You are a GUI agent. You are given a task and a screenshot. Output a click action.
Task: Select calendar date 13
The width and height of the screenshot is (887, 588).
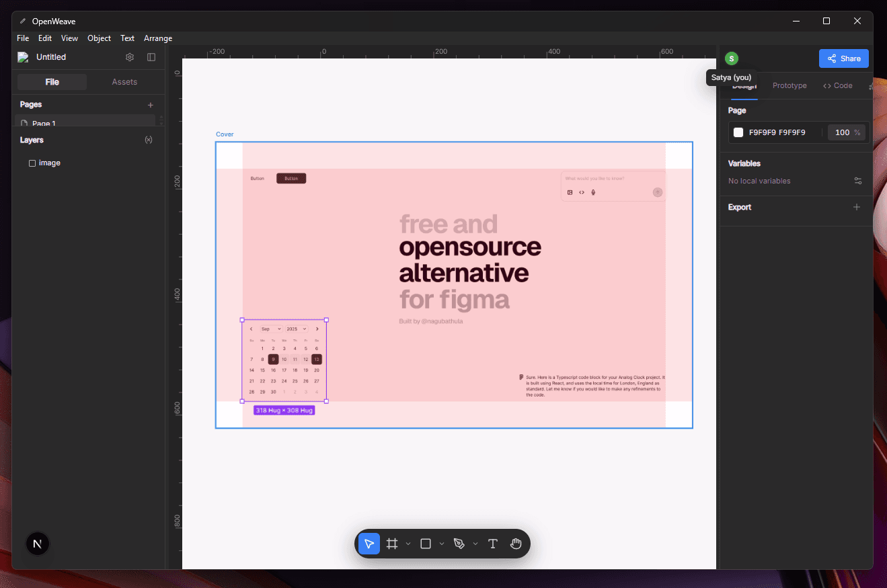pos(317,360)
